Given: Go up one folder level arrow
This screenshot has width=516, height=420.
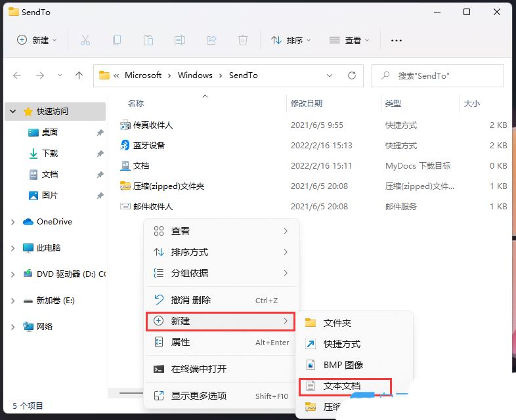Looking at the screenshot, I should click(79, 75).
